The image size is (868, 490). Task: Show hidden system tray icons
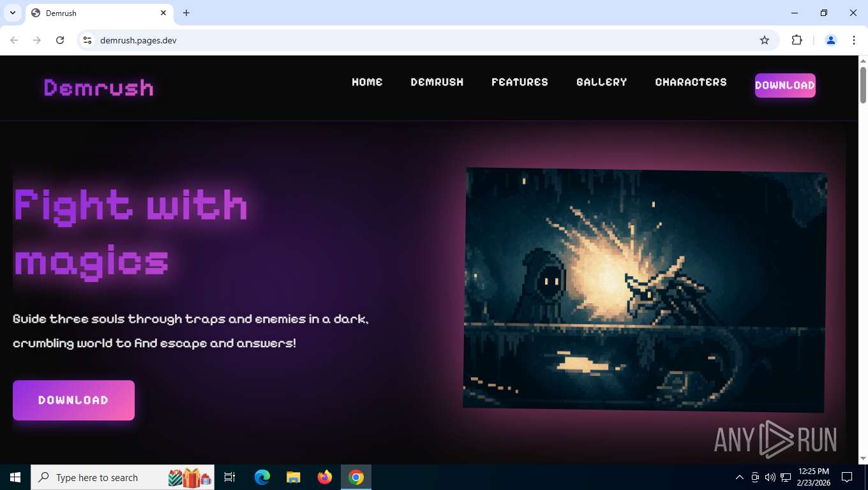coord(740,477)
